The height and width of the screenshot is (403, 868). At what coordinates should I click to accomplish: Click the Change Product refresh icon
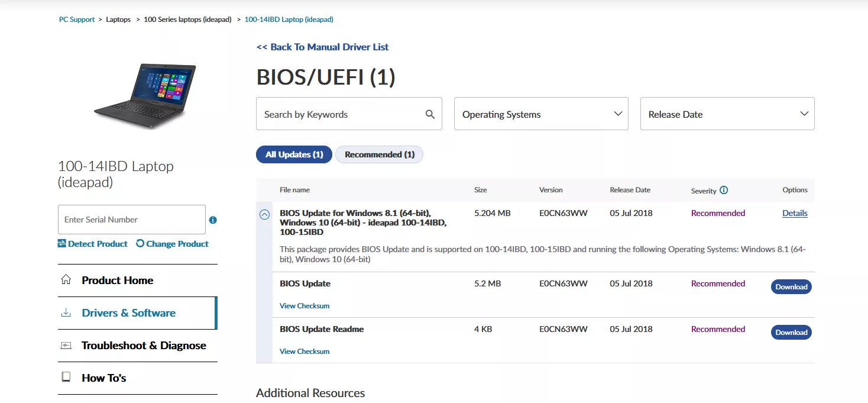click(140, 244)
